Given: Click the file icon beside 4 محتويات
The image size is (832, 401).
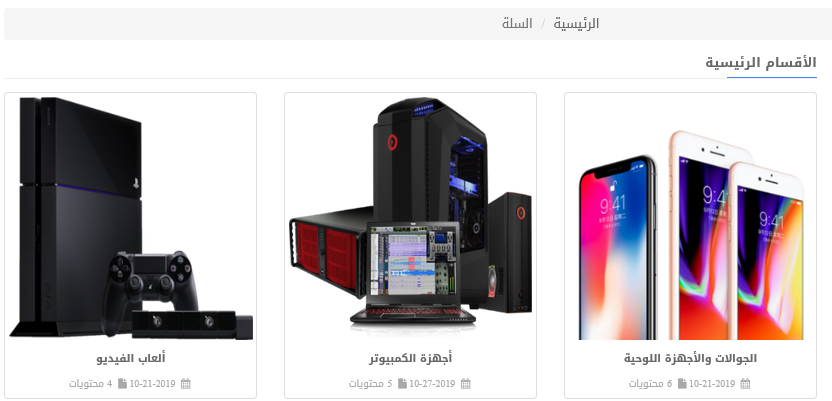Looking at the screenshot, I should (x=122, y=383).
